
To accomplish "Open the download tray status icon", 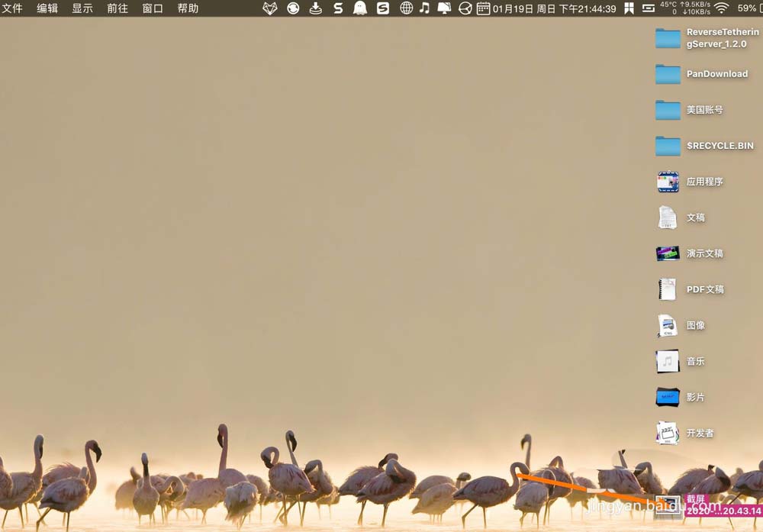I will click(316, 8).
